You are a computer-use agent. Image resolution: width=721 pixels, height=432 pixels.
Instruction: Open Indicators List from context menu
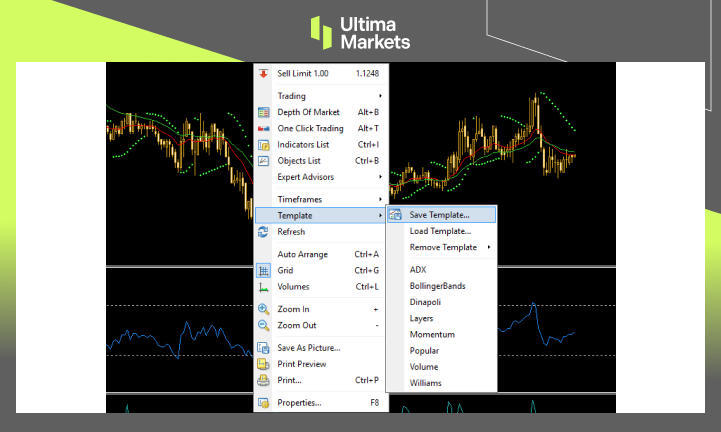[320, 144]
